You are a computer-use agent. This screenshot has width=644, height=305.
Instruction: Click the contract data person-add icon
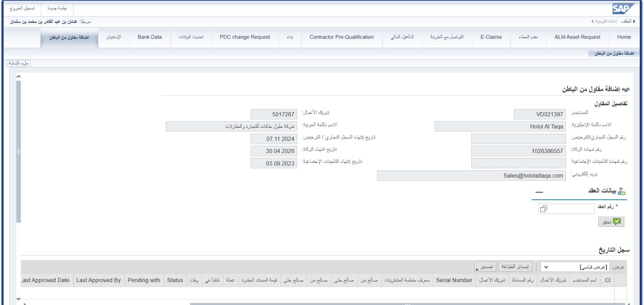click(x=622, y=191)
